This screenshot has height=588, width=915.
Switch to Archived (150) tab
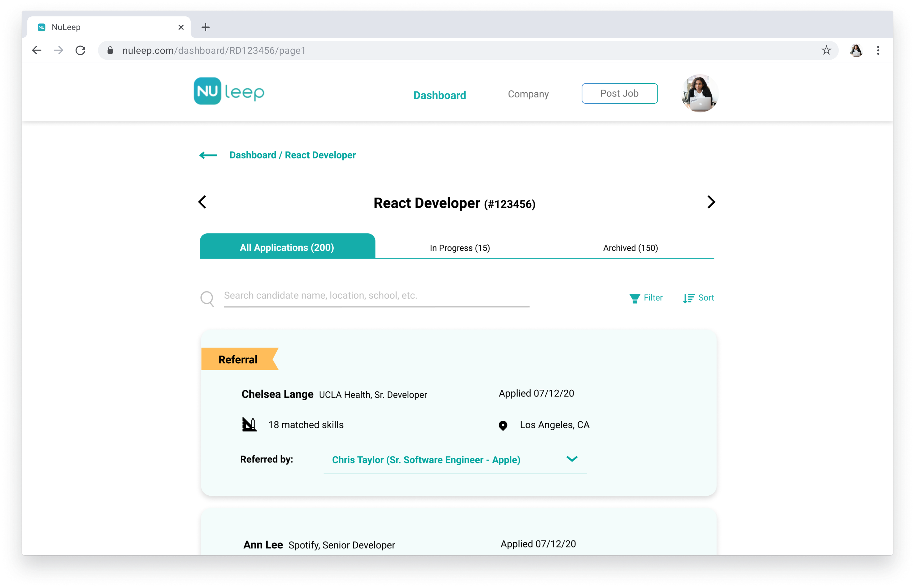tap(630, 248)
